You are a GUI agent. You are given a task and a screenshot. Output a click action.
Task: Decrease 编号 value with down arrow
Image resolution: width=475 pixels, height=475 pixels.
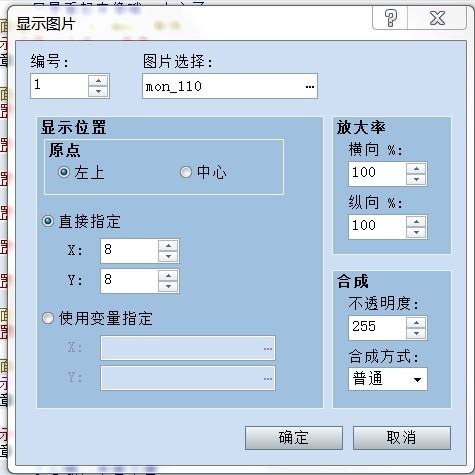click(x=98, y=91)
